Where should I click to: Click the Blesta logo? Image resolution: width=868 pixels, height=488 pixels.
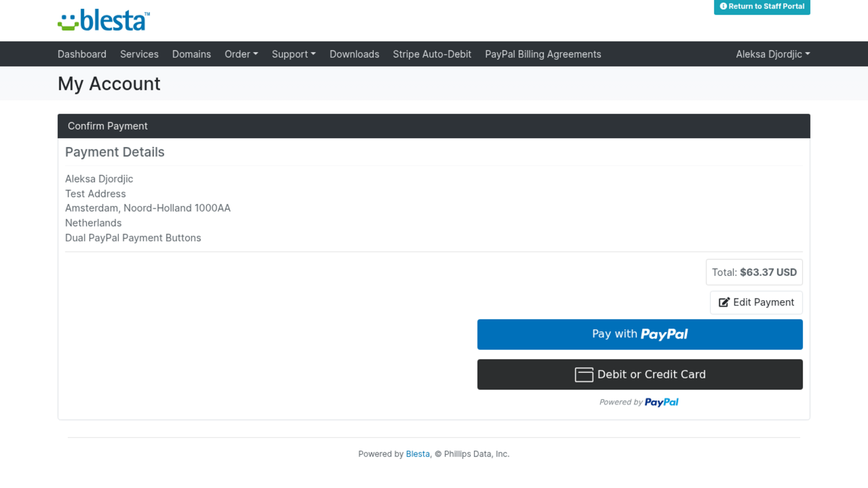pyautogui.click(x=104, y=20)
